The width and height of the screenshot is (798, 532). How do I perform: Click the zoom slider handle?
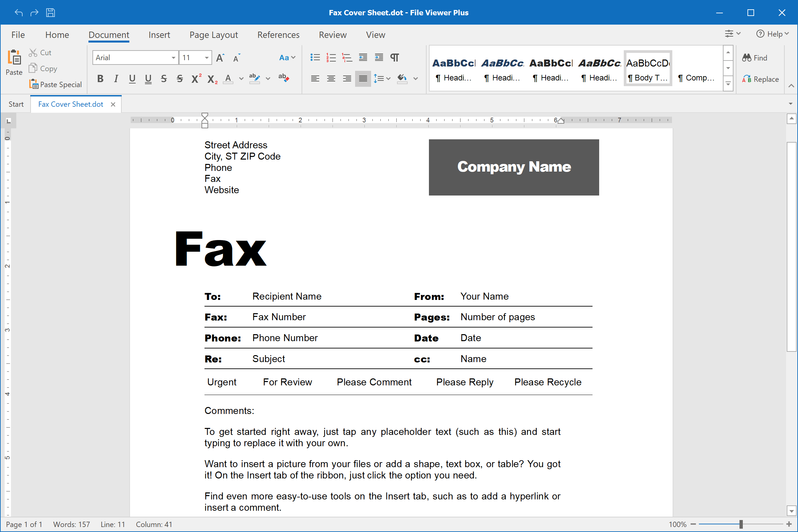point(741,524)
